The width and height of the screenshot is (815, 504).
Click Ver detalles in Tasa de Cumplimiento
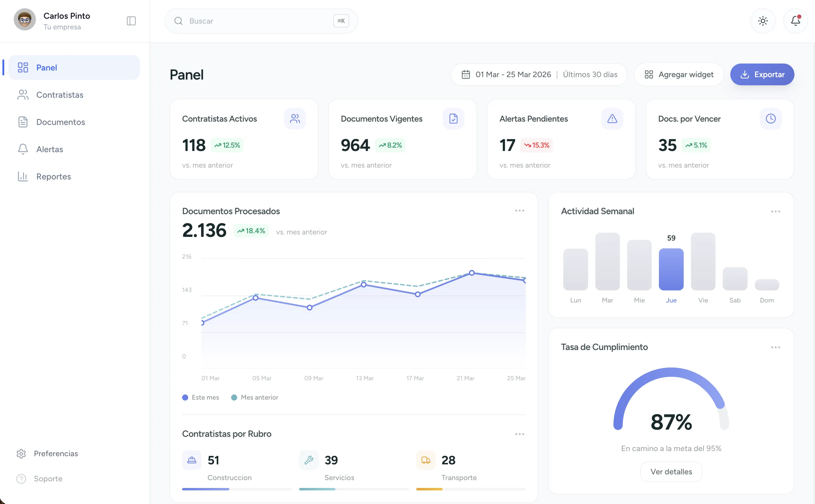coord(671,471)
